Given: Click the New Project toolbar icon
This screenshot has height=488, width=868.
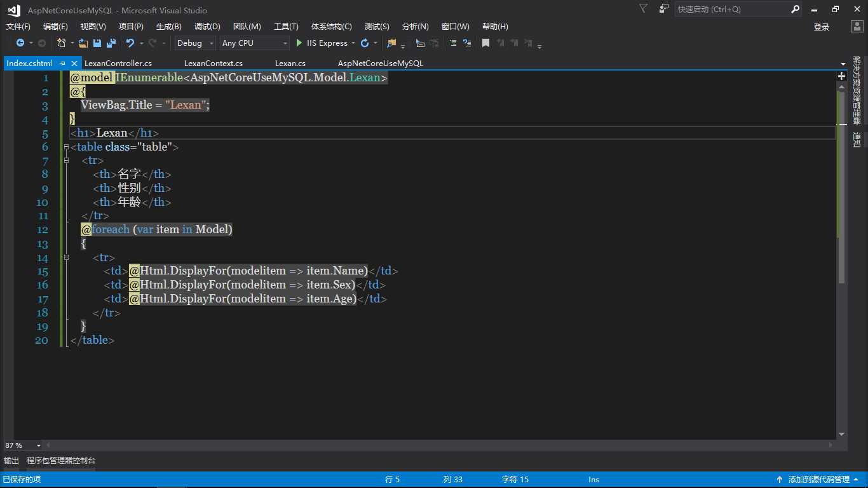Looking at the screenshot, I should pyautogui.click(x=61, y=43).
